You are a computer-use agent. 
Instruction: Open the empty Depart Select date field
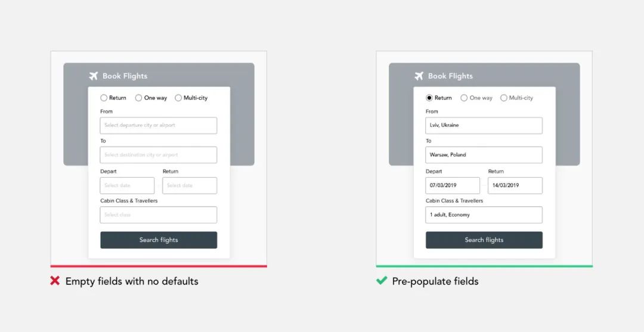pyautogui.click(x=127, y=185)
